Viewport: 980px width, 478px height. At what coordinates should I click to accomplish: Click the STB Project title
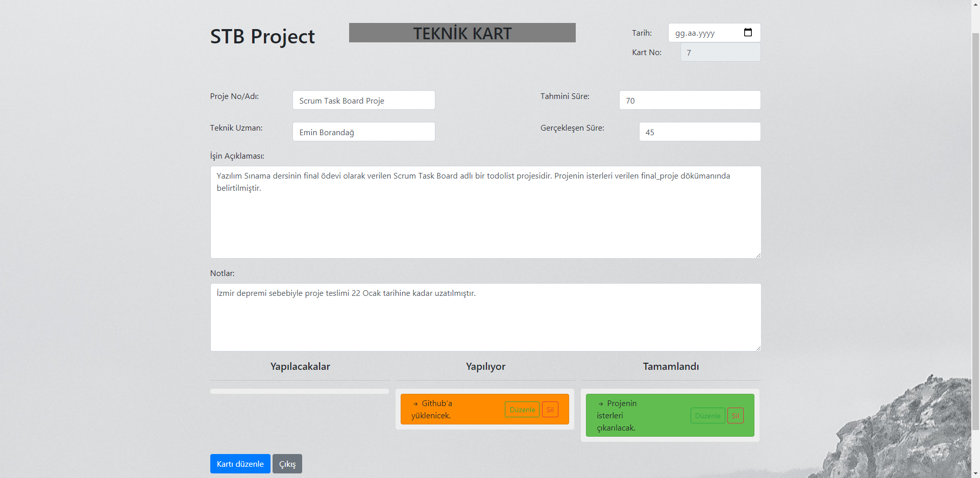tap(262, 36)
